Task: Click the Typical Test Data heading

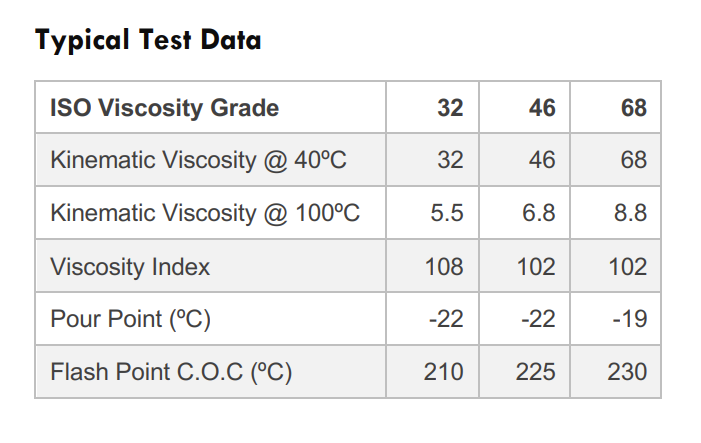Action: click(148, 40)
